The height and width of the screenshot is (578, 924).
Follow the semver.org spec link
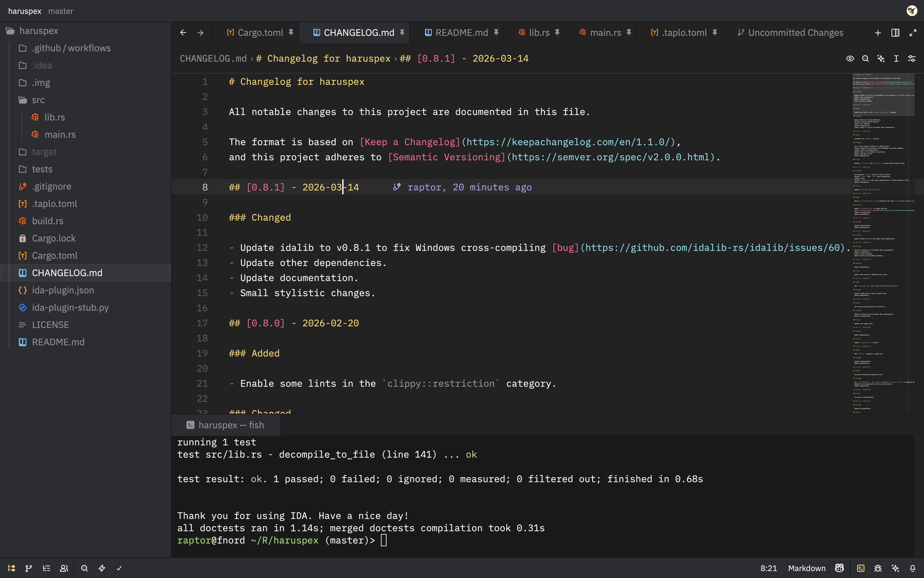(x=610, y=158)
